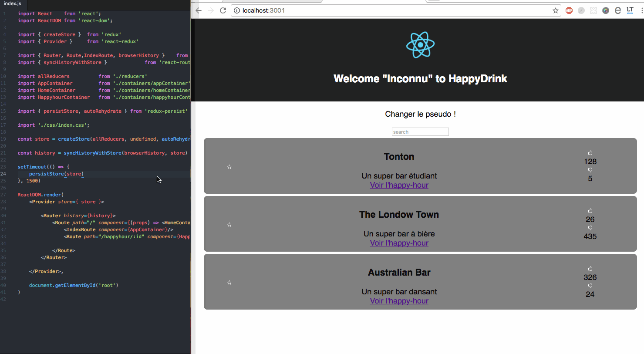644x354 pixels.
Task: Open The Londow Town happy-hour link
Action: pyautogui.click(x=399, y=243)
